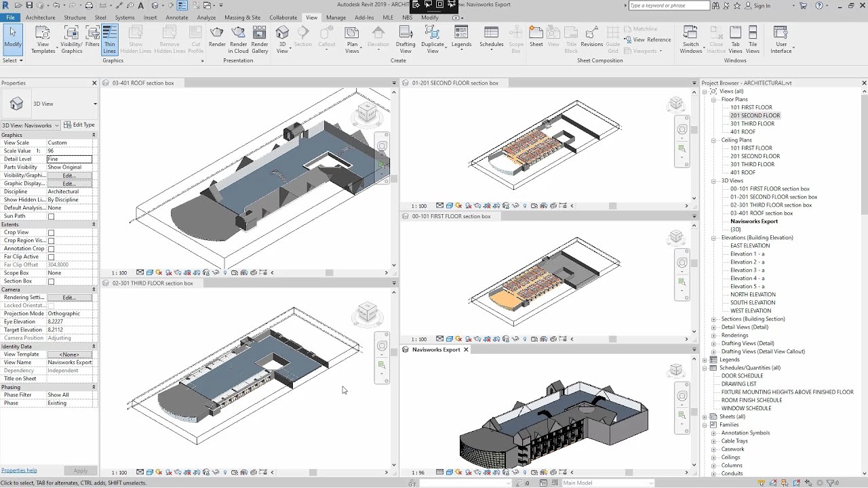868x488 pixels.
Task: Expand Sections (Building Section) node
Action: point(713,319)
